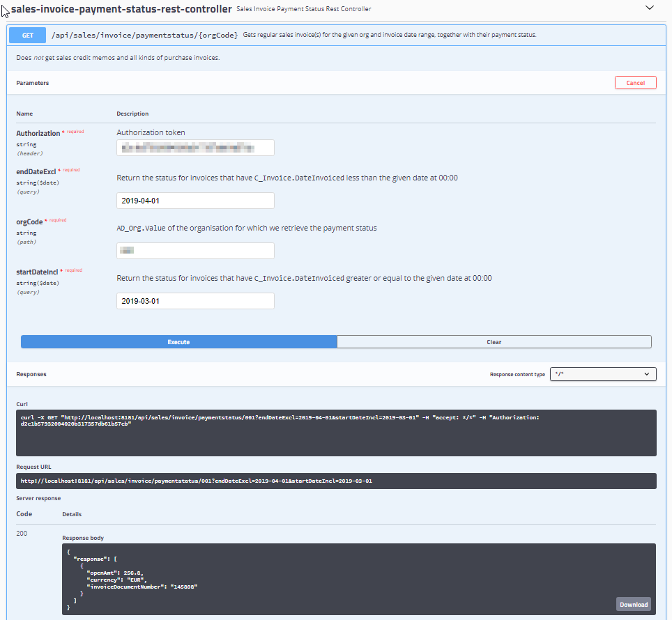This screenshot has width=672, height=620.
Task: Click the sales-invoice-payment-status-rest-controller heading
Action: [121, 9]
